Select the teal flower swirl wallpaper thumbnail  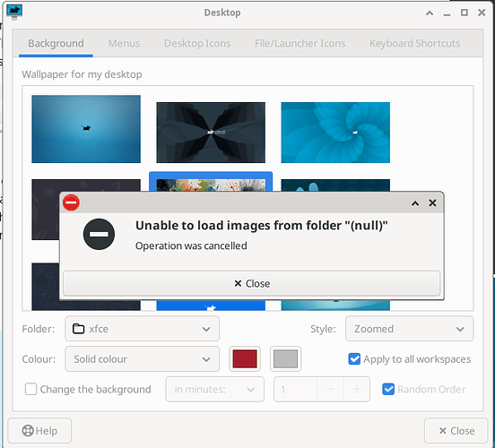coord(335,133)
